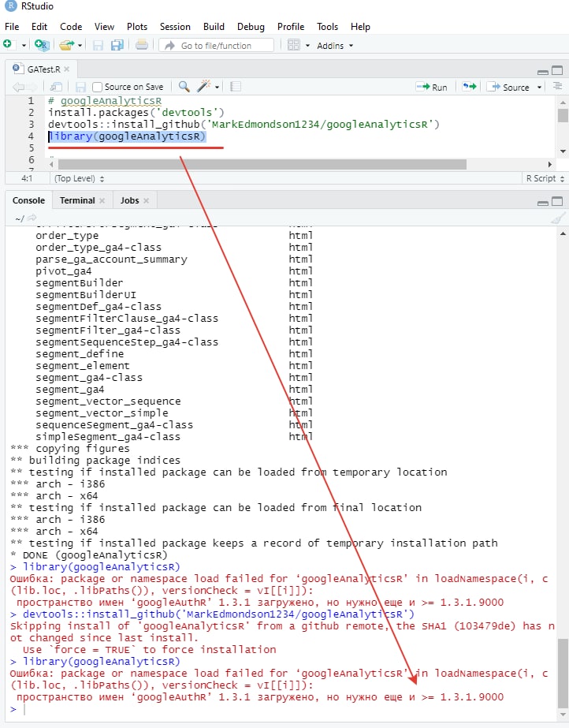
Task: Click the editor forward navigation arrow
Action: (32, 87)
